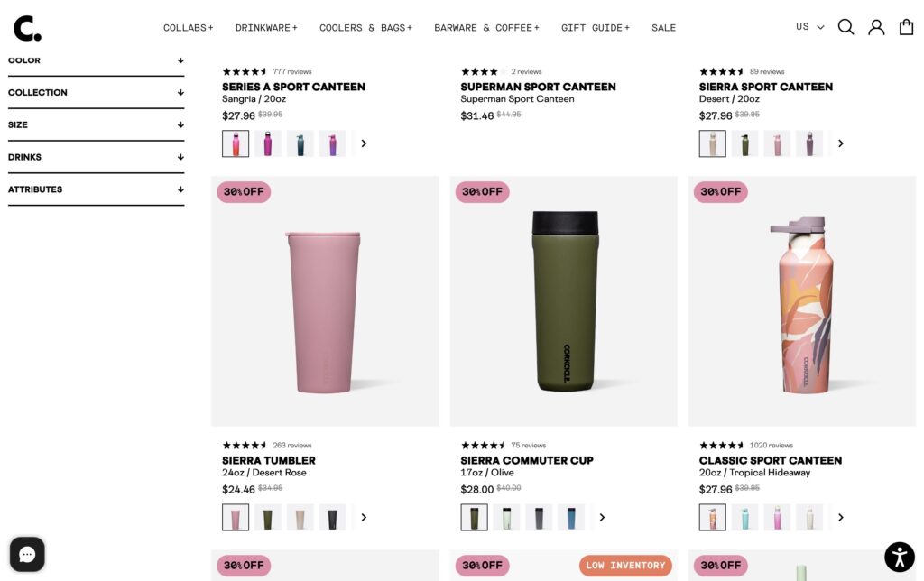Select the Olive swatch for Sierra Commuter Cup
Screen dimensions: 924x581
(x=474, y=517)
